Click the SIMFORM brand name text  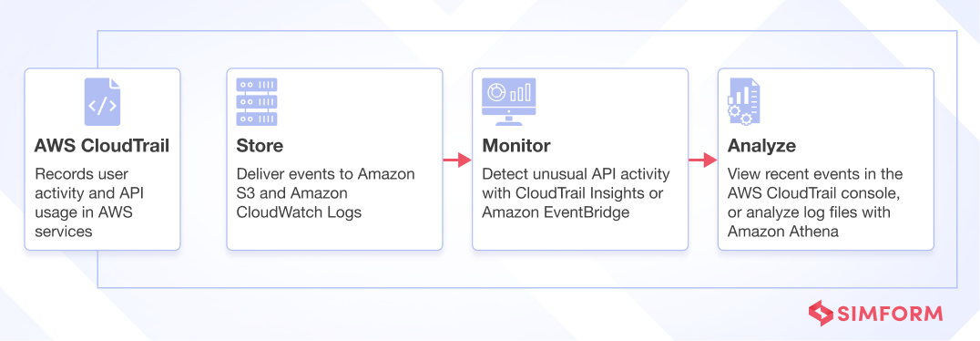pos(891,314)
